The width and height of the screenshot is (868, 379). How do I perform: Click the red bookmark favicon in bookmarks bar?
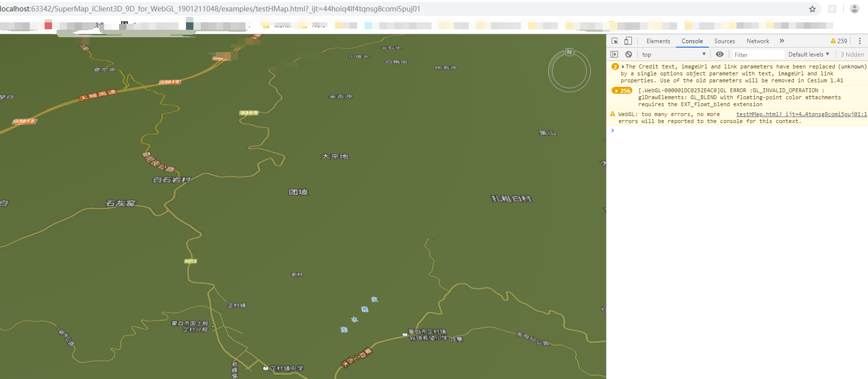48,25
